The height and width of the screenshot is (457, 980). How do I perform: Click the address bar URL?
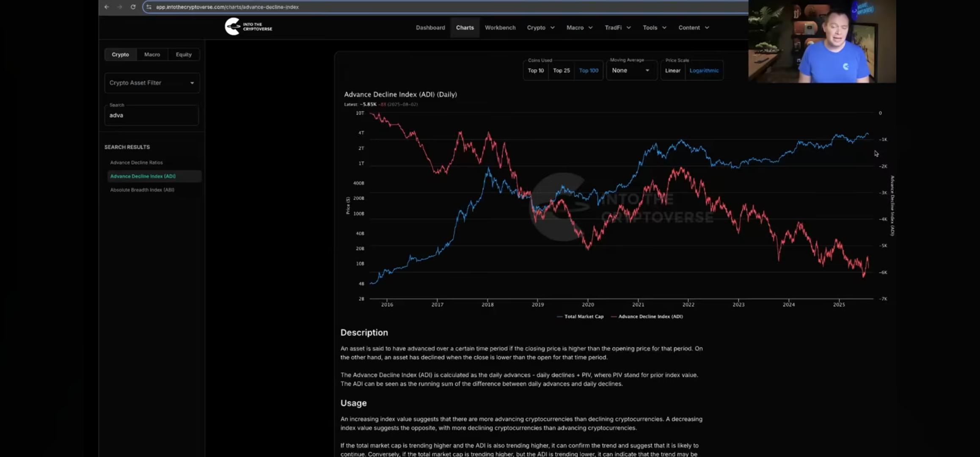(227, 7)
